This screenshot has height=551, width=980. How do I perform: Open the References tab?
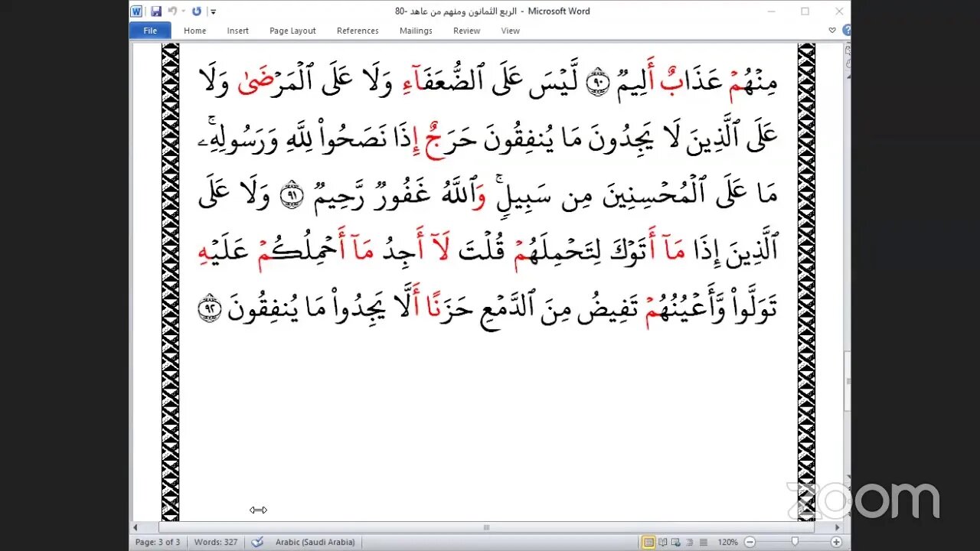(x=358, y=31)
